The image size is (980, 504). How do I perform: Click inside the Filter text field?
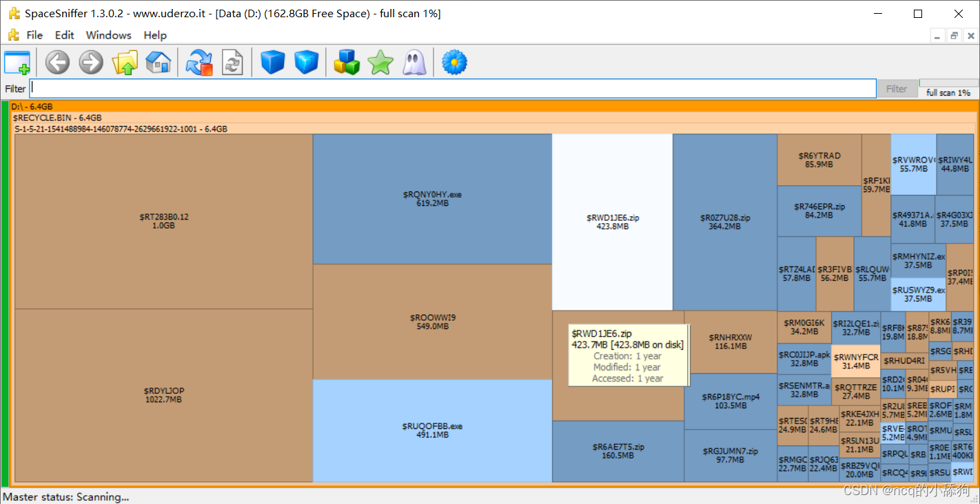pyautogui.click(x=453, y=88)
